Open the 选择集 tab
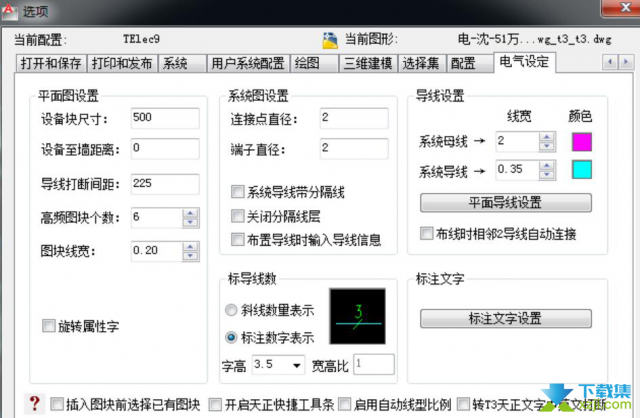 tap(422, 64)
